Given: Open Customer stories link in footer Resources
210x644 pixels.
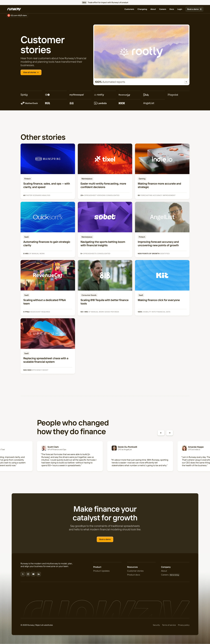Looking at the screenshot, I should click(135, 571).
